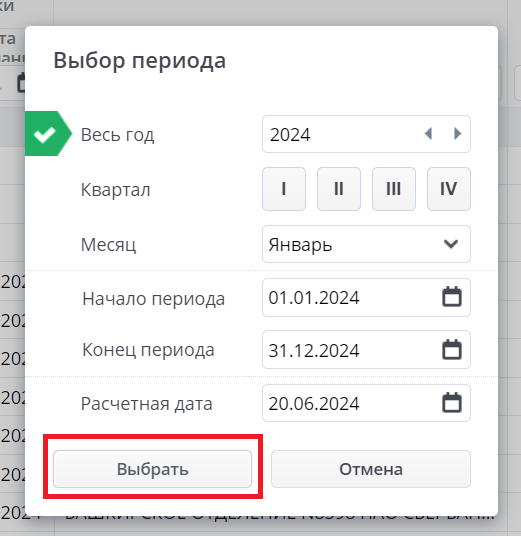Open calendar picker for Начало периода
This screenshot has height=536, width=521.
pos(452,297)
